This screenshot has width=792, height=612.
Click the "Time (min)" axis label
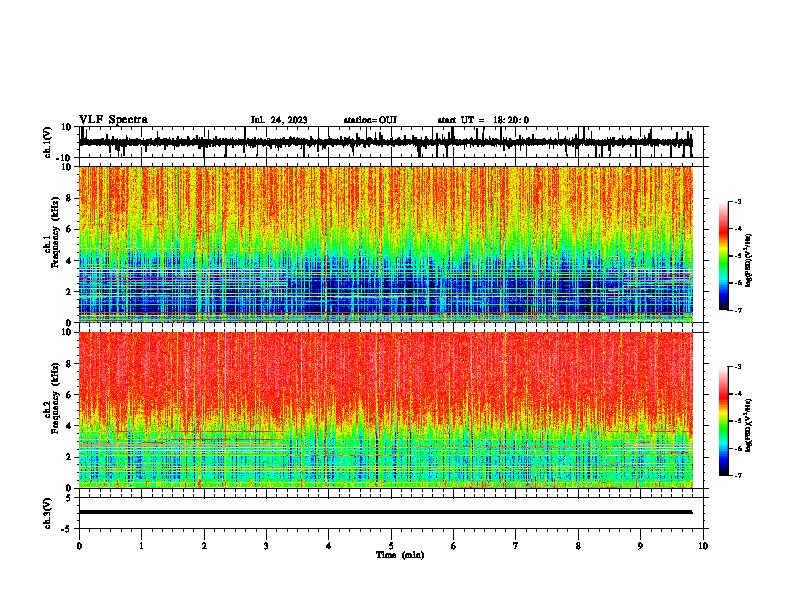click(400, 555)
